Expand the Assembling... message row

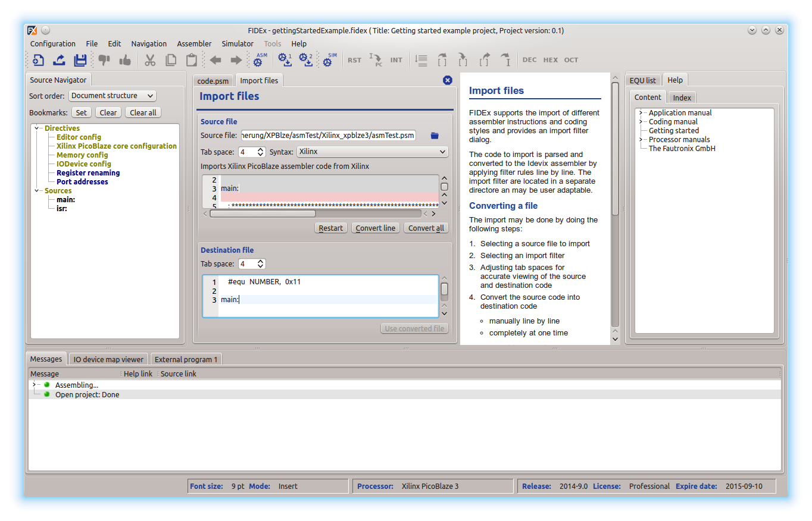pyautogui.click(x=34, y=385)
